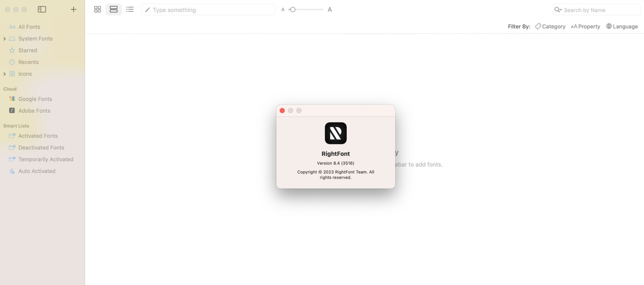
Task: Click the Smart Lists section header
Action: pos(16,126)
